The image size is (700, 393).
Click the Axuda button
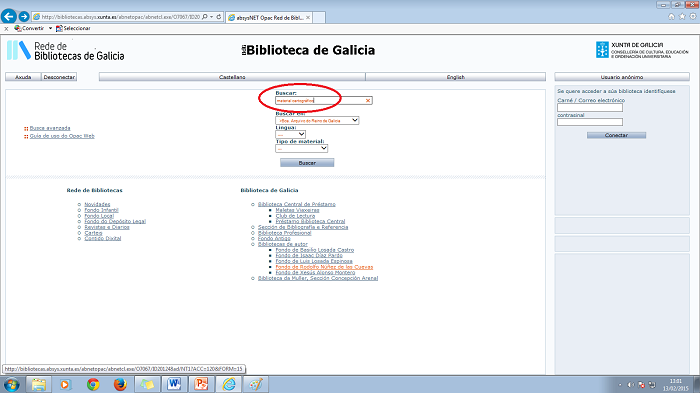click(x=23, y=77)
